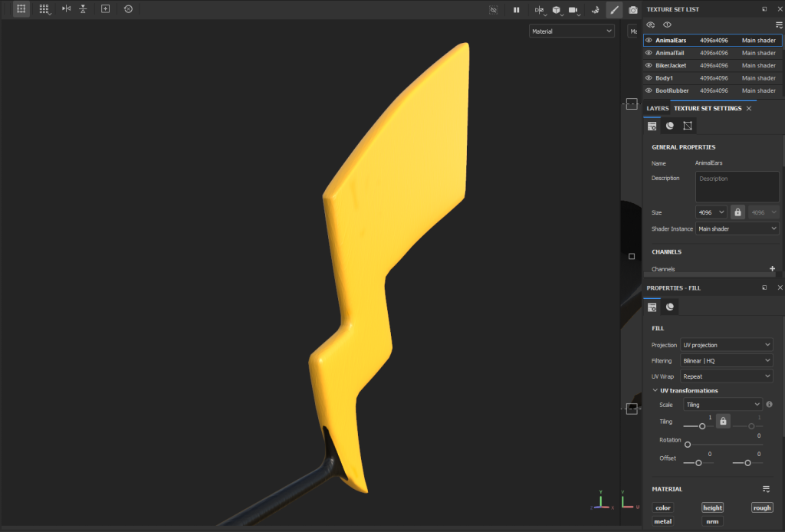Enable the metal material channel button
This screenshot has width=785, height=532.
663,521
